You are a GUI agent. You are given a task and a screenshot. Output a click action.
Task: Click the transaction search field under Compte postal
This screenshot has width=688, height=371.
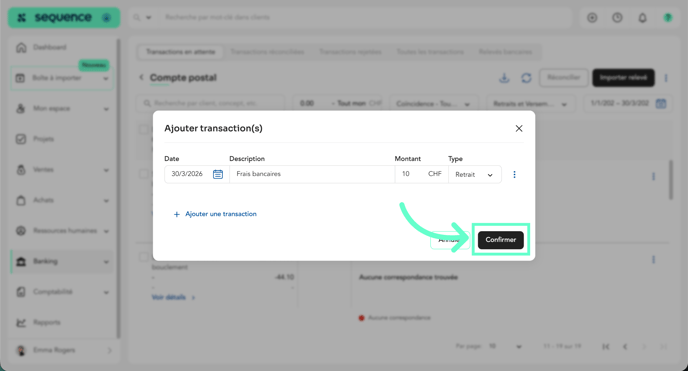click(x=209, y=103)
